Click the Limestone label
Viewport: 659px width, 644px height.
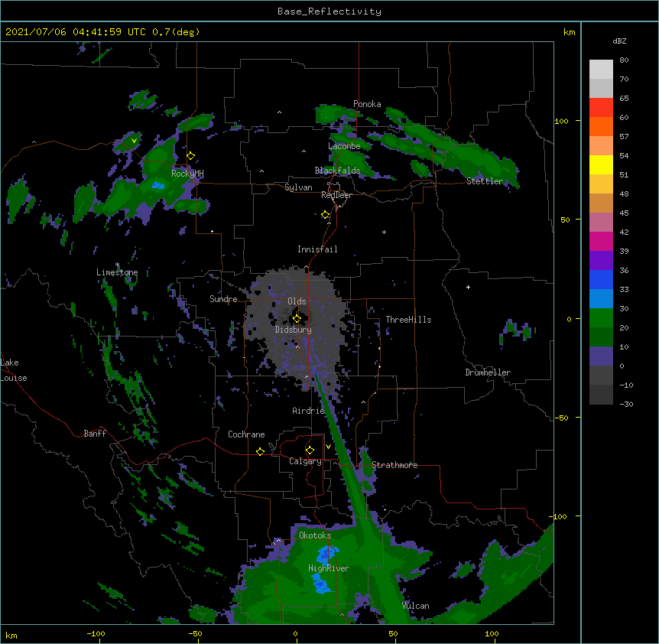pos(117,272)
